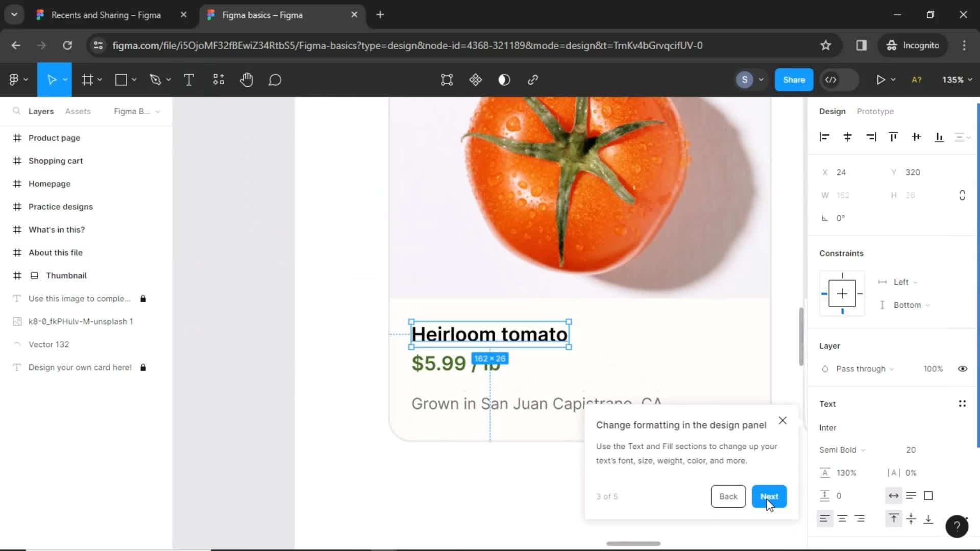
Task: Select the Comment tool
Action: click(x=275, y=80)
